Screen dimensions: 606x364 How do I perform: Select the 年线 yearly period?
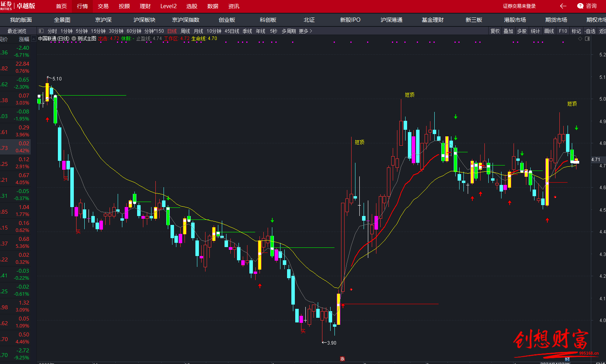261,31
